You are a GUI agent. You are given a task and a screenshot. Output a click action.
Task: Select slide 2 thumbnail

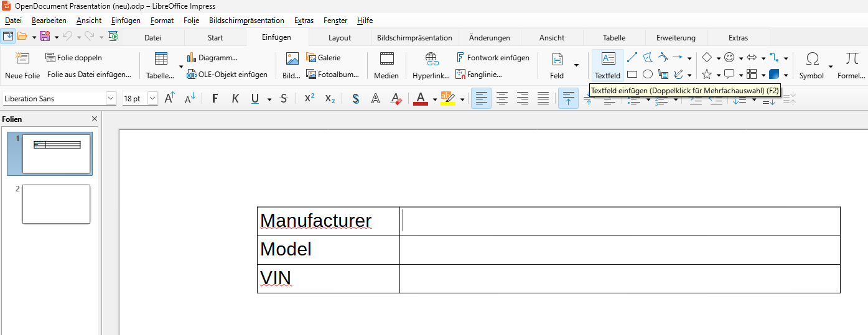click(56, 204)
